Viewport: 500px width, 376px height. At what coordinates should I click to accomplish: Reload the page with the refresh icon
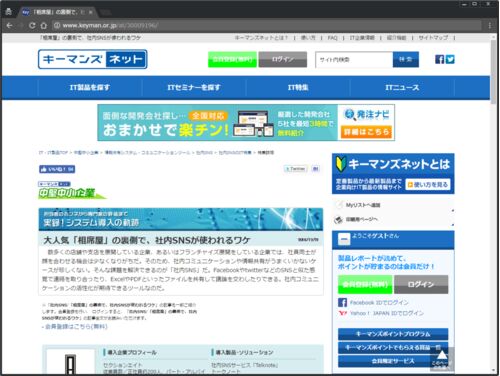point(32,25)
